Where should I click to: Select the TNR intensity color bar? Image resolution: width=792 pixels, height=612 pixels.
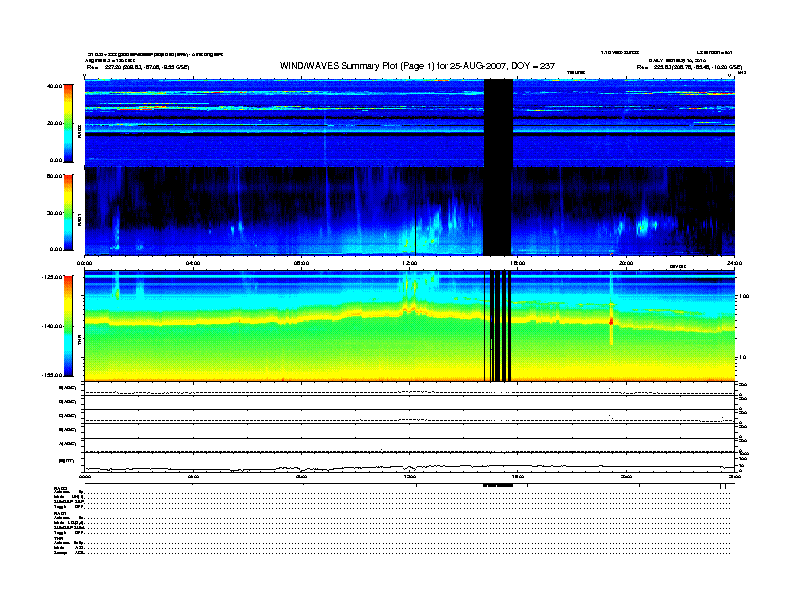click(x=68, y=326)
